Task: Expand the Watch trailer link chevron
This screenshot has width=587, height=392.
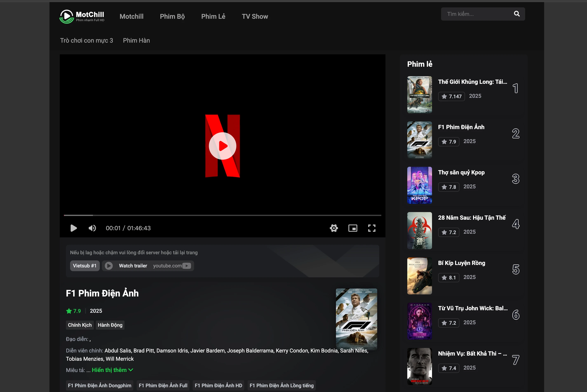Action: [x=109, y=266]
